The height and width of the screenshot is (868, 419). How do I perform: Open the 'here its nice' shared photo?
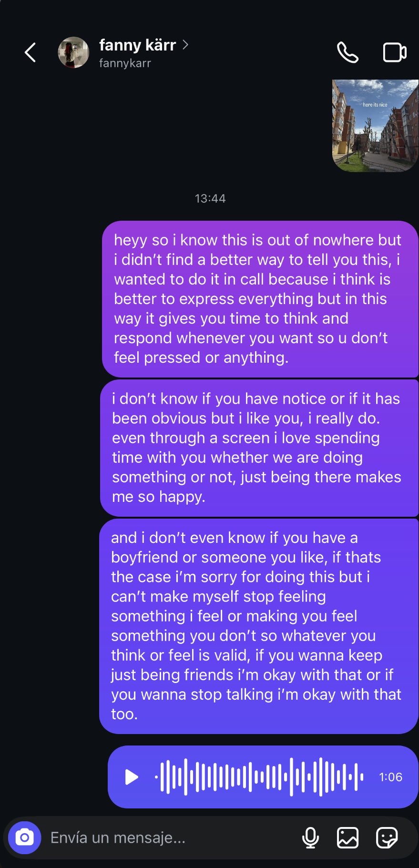point(375,125)
